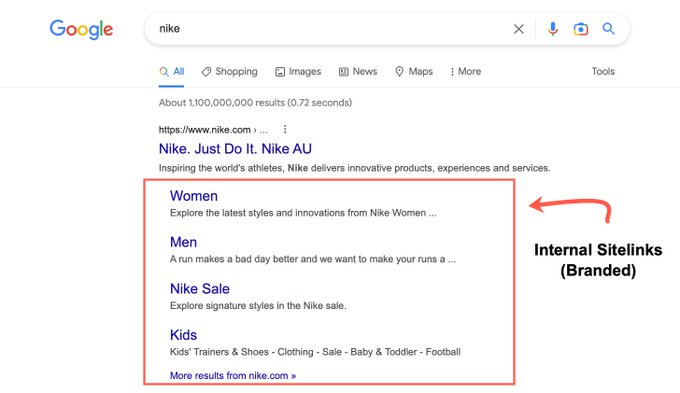The width and height of the screenshot is (680, 393).
Task: Open the News tab
Action: 358,72
